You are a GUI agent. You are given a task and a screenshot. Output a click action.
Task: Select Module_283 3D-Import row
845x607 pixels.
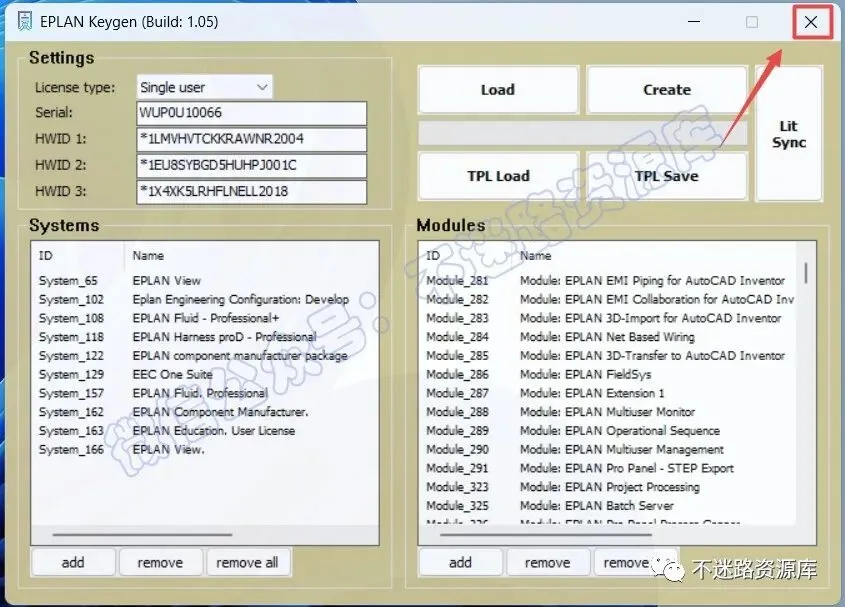pos(608,319)
